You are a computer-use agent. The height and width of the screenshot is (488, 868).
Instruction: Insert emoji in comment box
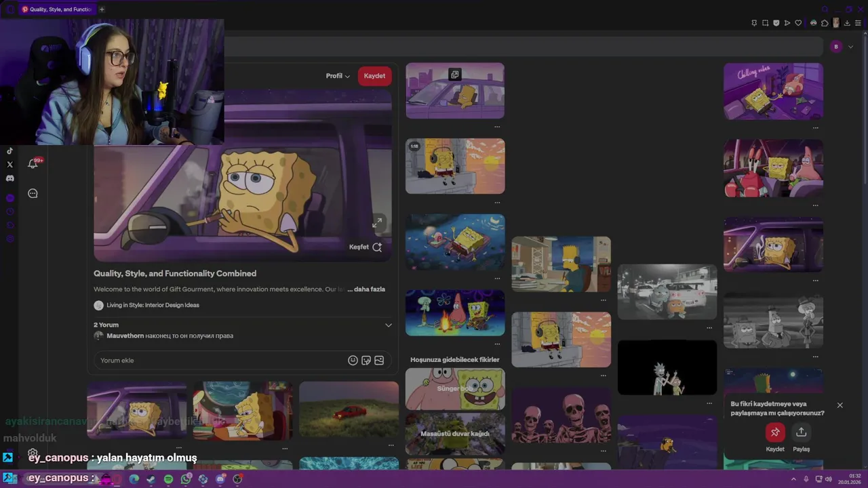[353, 361]
